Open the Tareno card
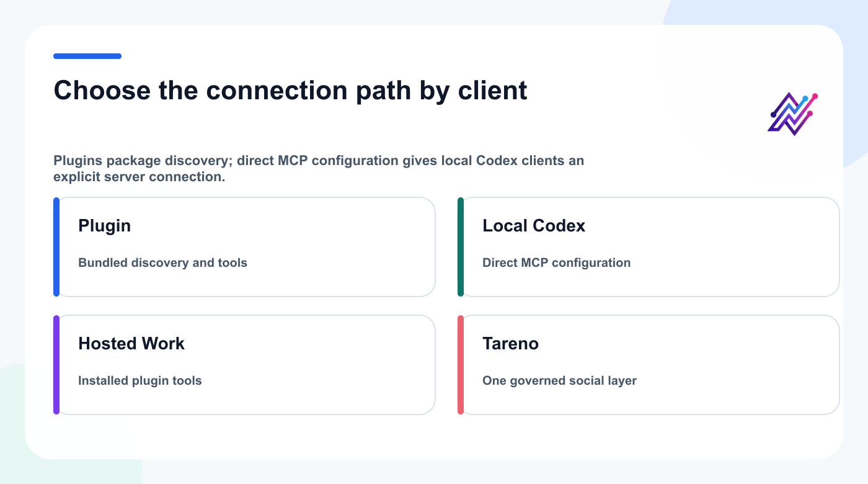The width and height of the screenshot is (868, 484). pos(649,365)
